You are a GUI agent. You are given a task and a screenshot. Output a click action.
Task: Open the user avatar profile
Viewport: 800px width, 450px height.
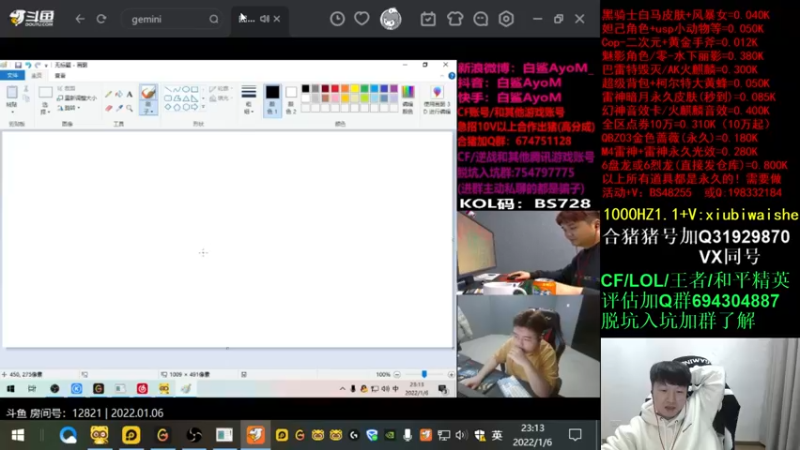[391, 19]
